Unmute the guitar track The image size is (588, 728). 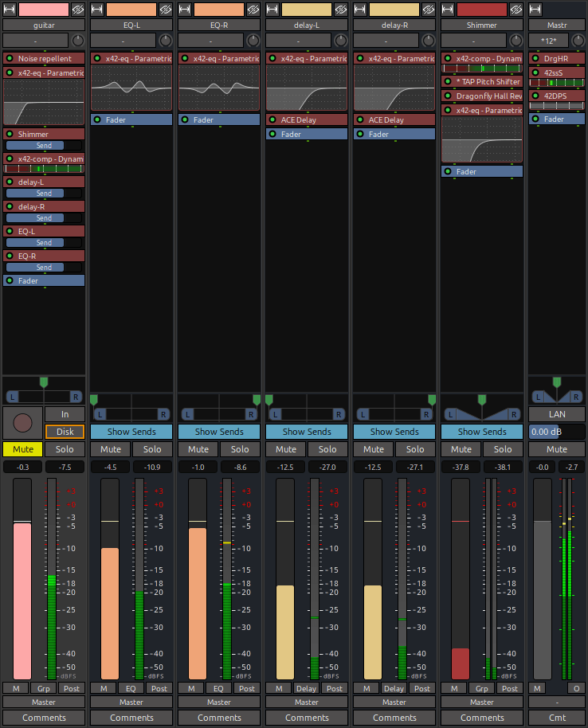(22, 449)
